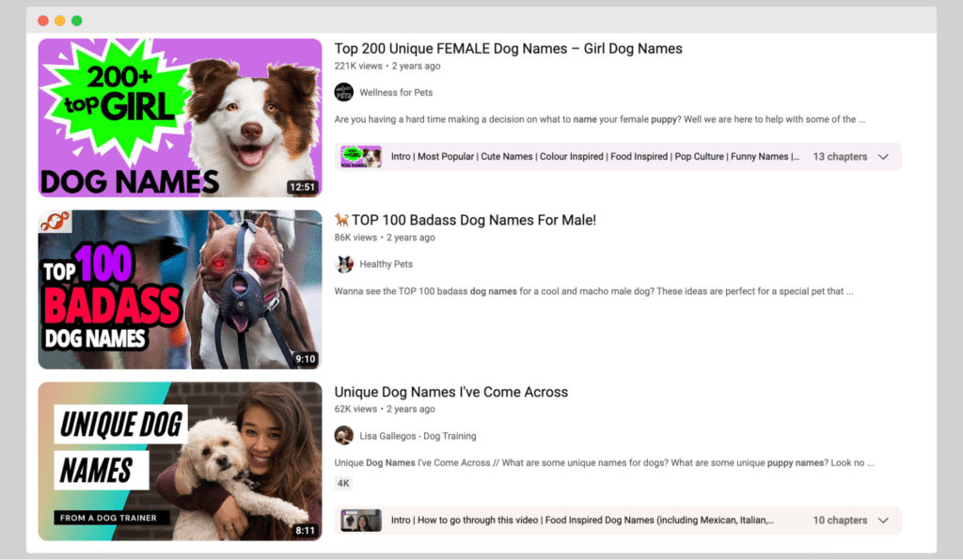Click description starting 'Unique Dog Names I've Come Across //'
963x560 pixels.
604,463
